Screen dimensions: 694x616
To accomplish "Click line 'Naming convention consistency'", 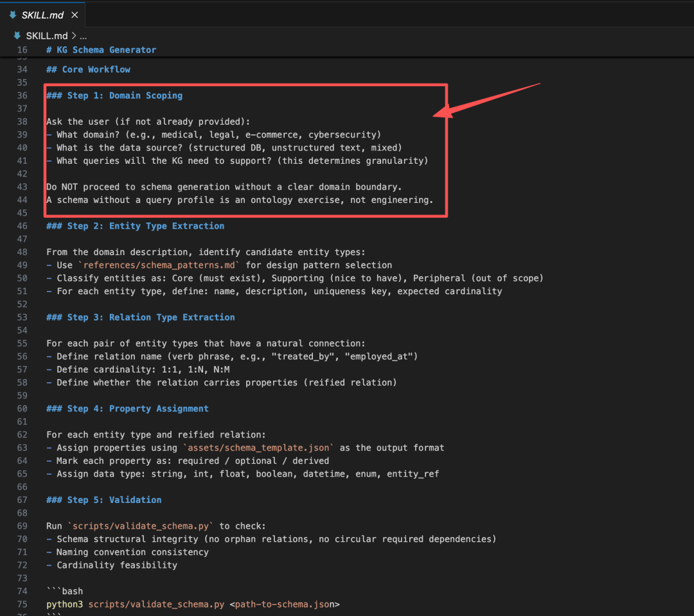I will tap(127, 552).
